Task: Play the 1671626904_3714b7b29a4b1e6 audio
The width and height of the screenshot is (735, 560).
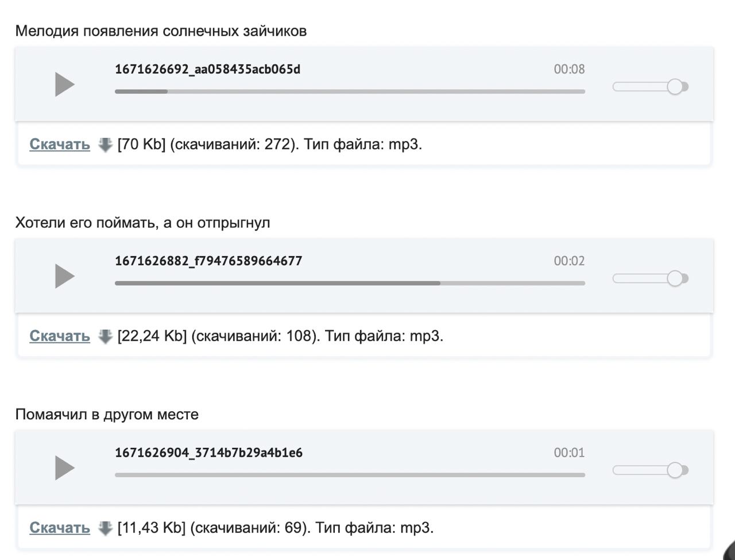Action: click(x=65, y=468)
